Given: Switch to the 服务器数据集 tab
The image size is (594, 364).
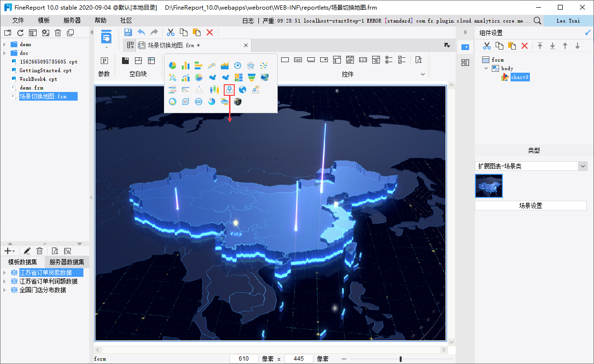Looking at the screenshot, I should [x=67, y=262].
